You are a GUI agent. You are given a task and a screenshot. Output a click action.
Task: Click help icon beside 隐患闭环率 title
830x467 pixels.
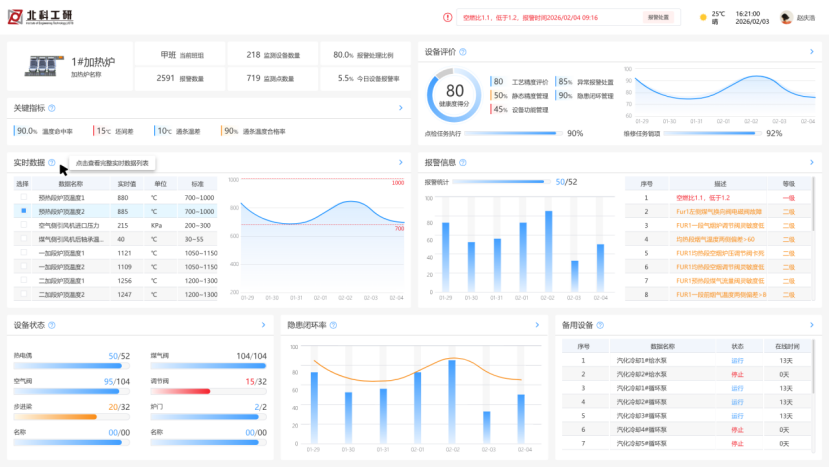(333, 325)
